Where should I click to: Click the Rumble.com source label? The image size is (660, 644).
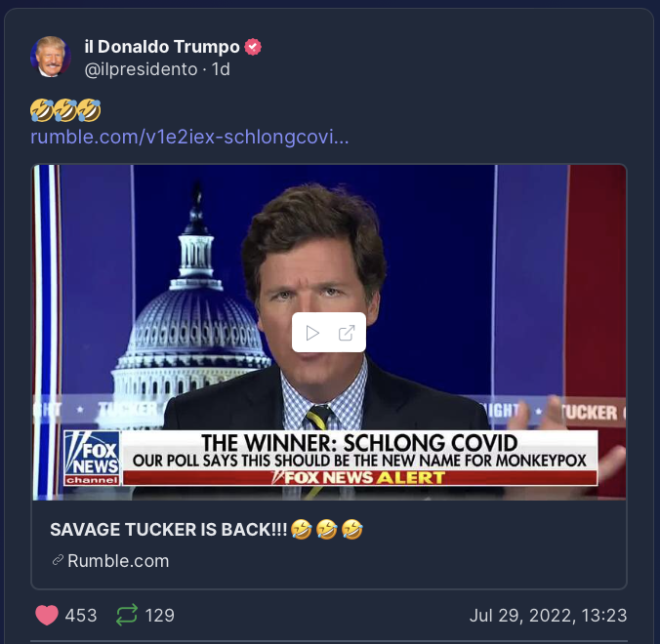coord(118,561)
